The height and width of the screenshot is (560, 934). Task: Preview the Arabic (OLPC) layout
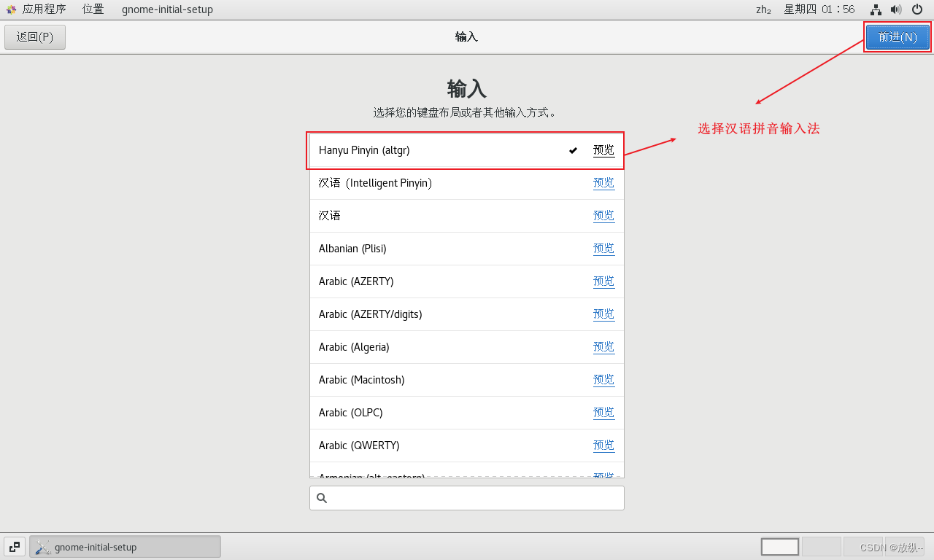(x=603, y=413)
